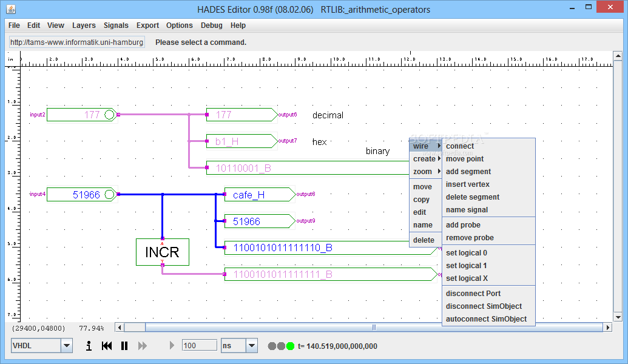Select remove probe menu entry

click(488, 238)
